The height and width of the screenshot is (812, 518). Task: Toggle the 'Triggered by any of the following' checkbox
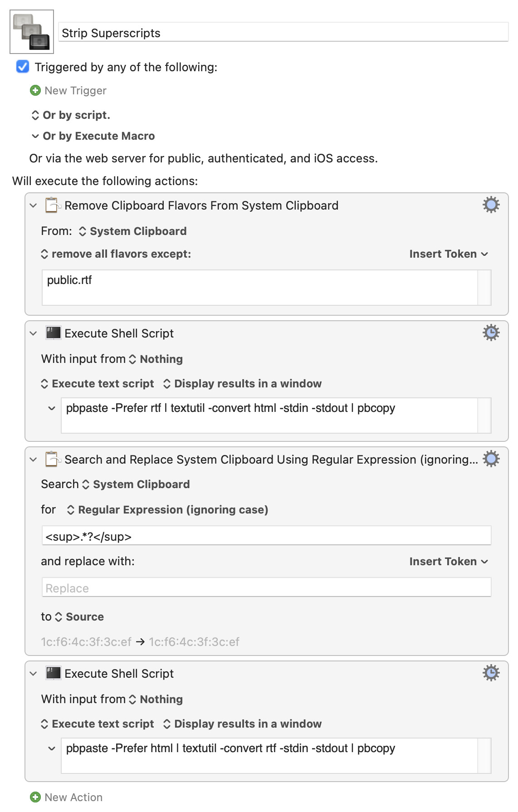pos(23,67)
